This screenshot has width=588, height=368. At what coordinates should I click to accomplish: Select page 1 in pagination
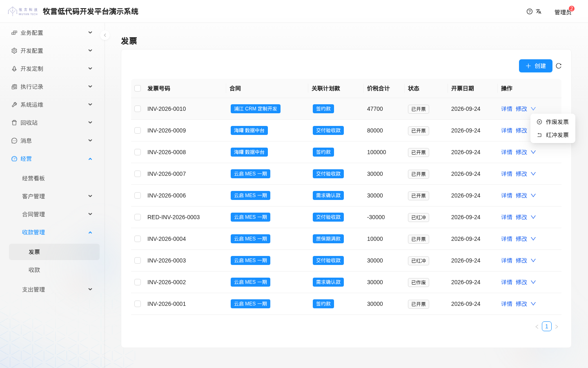click(x=547, y=326)
